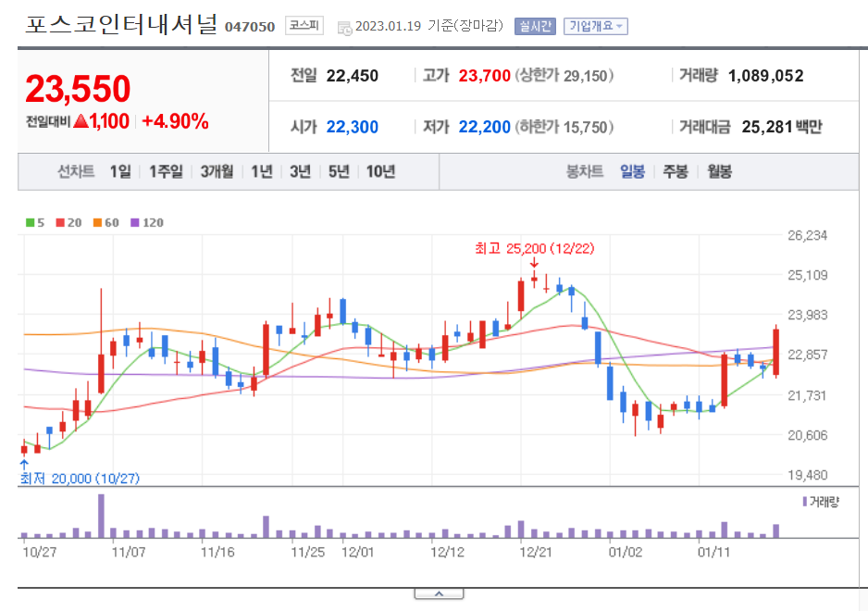
Task: Select the 3개월 line chart period
Action: tap(217, 171)
